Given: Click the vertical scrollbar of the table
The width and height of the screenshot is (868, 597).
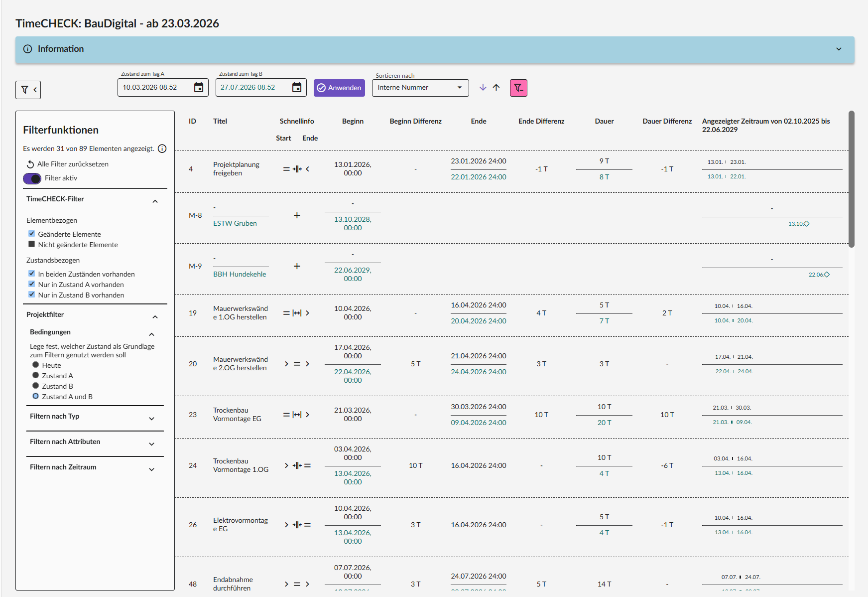Looking at the screenshot, I should point(852,179).
